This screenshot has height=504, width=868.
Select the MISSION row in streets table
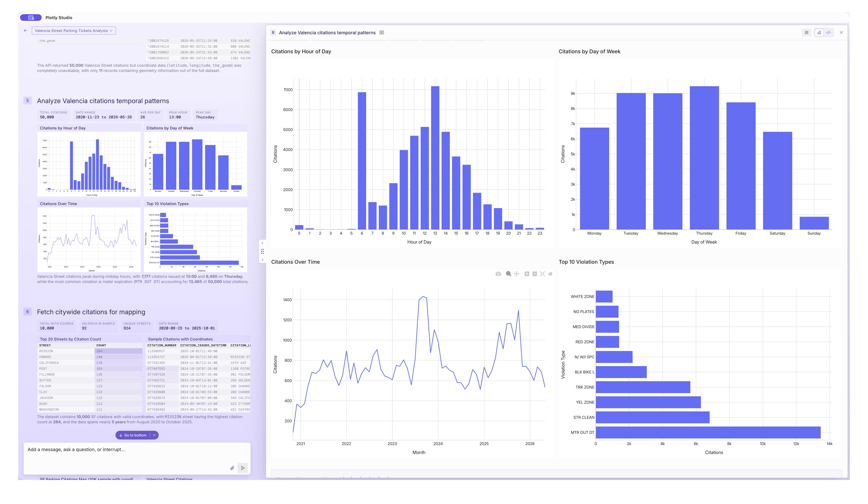point(89,351)
